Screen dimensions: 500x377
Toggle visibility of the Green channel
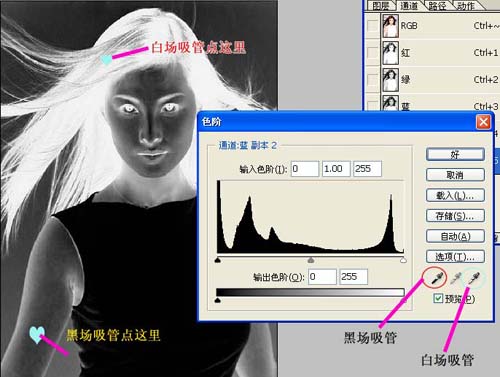372,80
